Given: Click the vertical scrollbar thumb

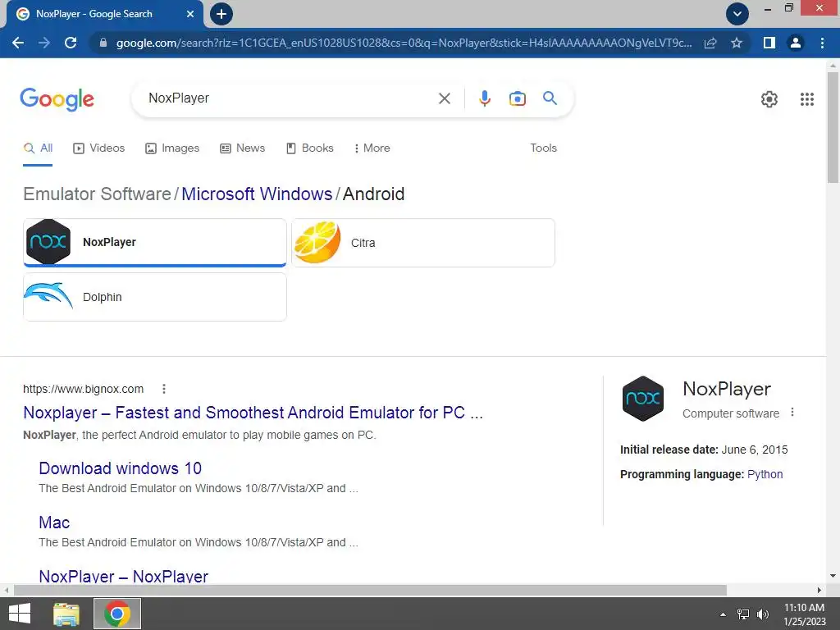Looking at the screenshot, I should [833, 127].
